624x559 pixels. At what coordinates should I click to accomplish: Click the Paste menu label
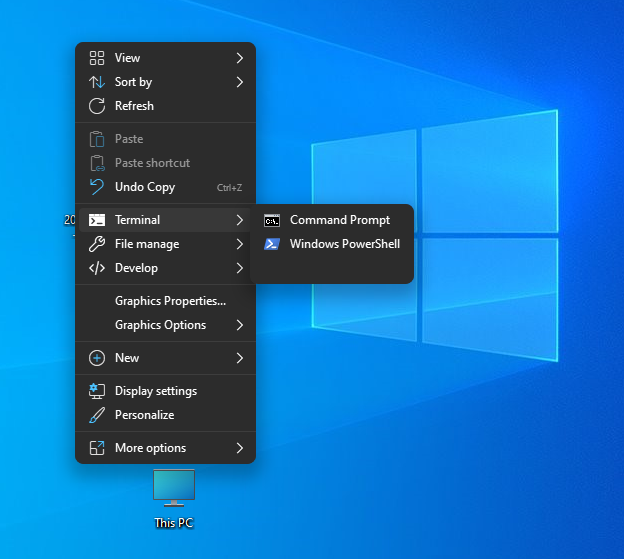(x=129, y=139)
